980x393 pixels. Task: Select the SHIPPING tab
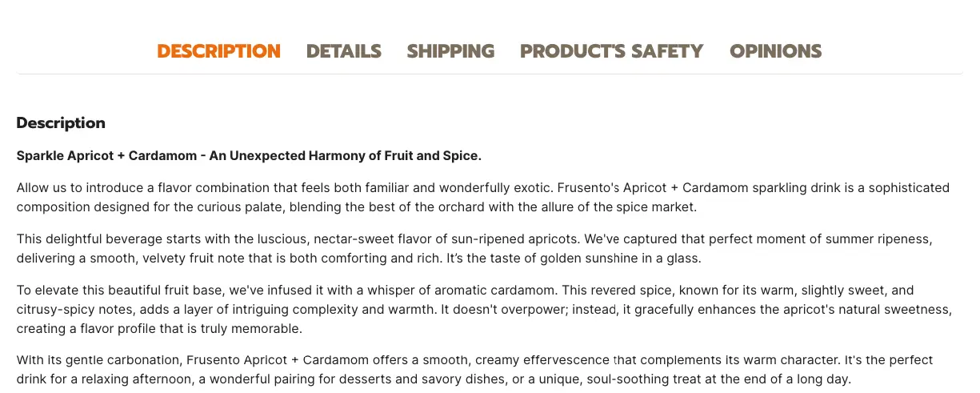coord(450,51)
